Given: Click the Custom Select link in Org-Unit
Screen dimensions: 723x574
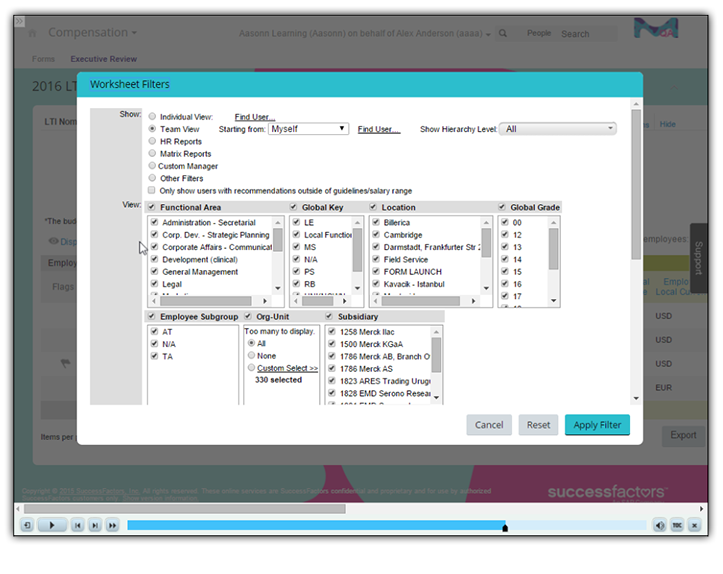Looking at the screenshot, I should 287,368.
